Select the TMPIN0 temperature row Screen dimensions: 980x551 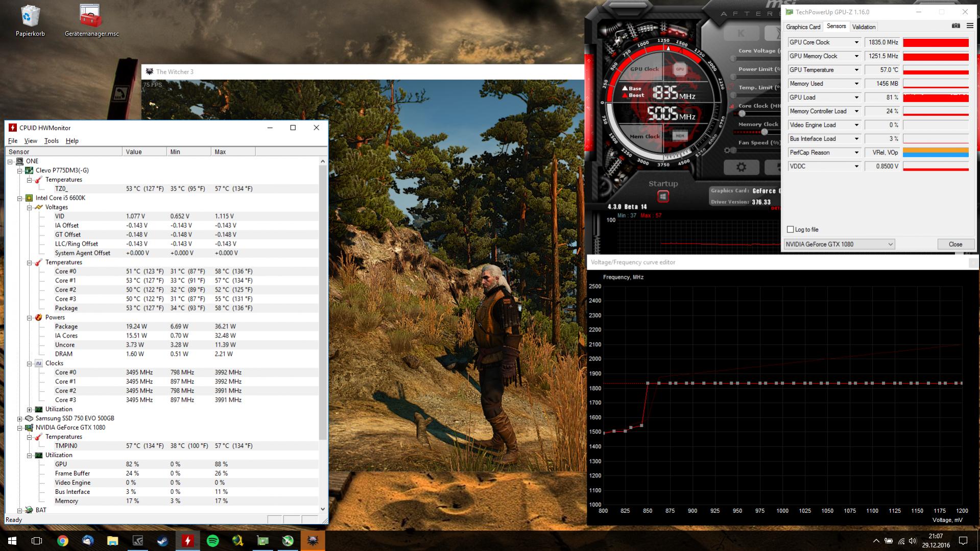[x=162, y=446]
